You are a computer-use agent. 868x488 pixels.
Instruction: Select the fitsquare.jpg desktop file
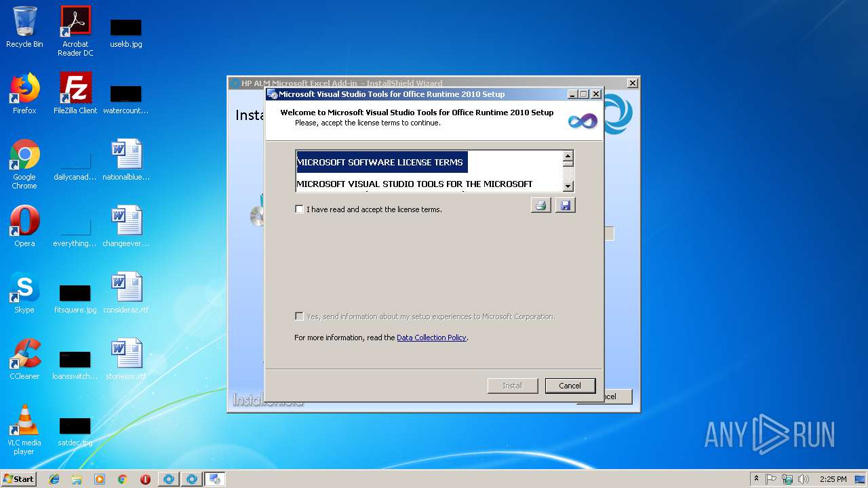75,298
